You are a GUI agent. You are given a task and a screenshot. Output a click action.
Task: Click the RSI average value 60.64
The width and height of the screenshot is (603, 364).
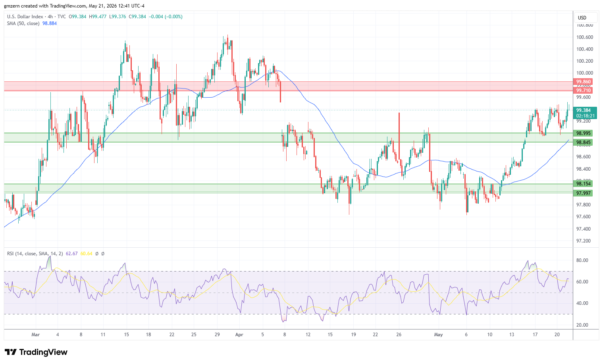[86, 253]
